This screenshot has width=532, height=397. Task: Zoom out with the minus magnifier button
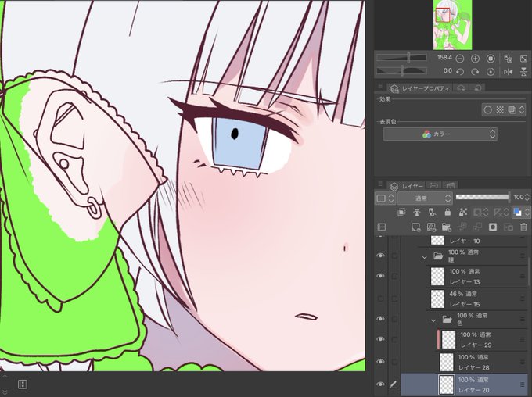460,59
